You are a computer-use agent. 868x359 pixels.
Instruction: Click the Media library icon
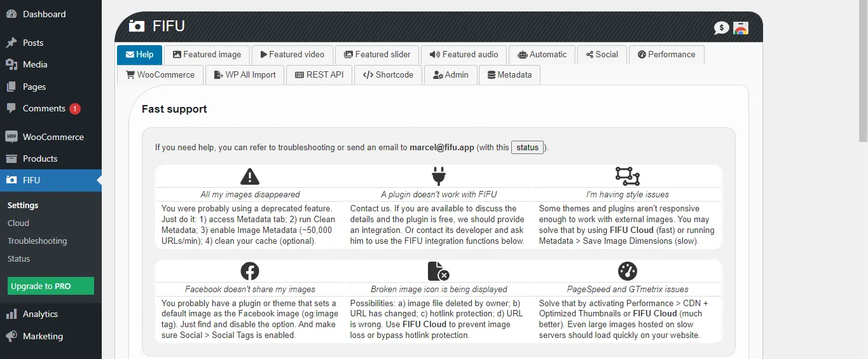[11, 64]
